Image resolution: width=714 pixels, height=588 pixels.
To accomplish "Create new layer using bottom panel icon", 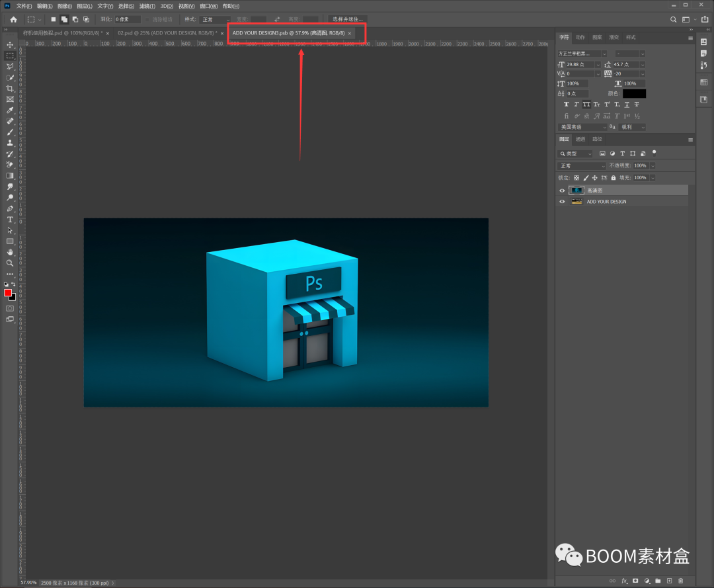I will click(x=669, y=581).
